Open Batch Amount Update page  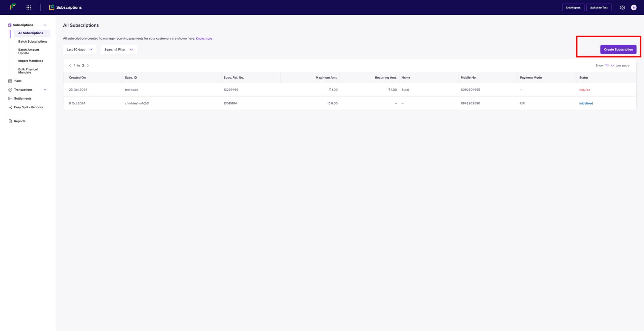(x=29, y=51)
